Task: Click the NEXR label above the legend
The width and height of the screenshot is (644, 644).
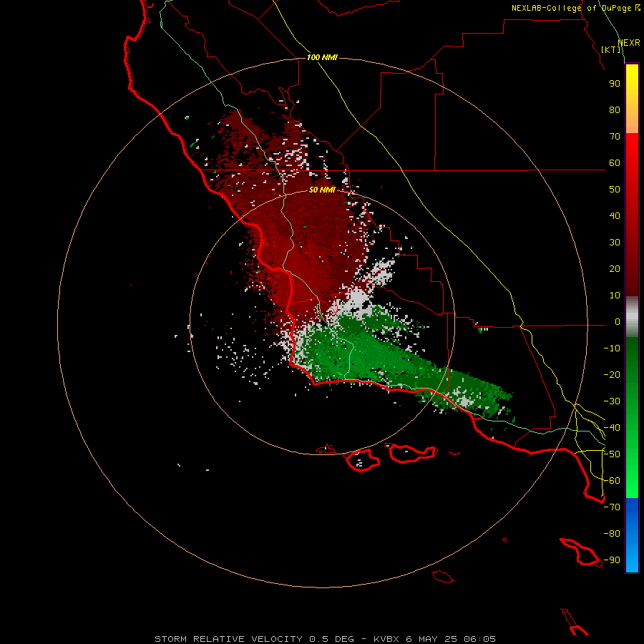Action: tap(629, 43)
